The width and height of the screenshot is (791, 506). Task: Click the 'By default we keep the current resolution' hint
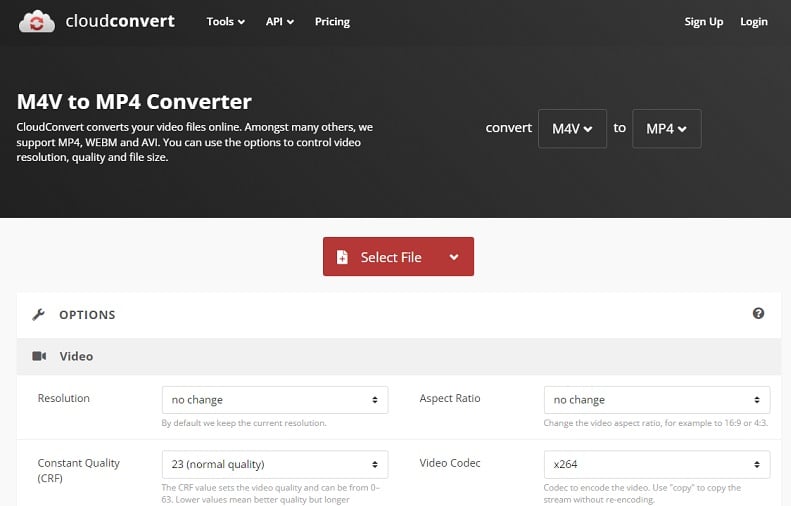point(244,423)
